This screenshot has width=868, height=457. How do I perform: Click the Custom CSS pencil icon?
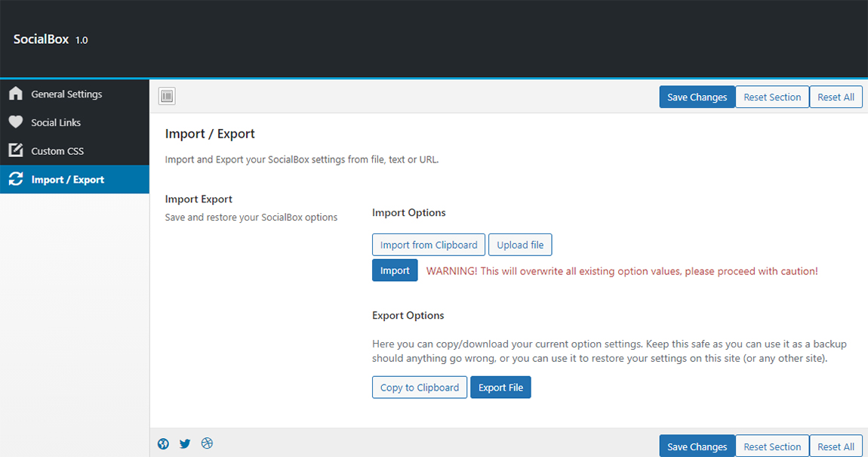click(x=15, y=150)
